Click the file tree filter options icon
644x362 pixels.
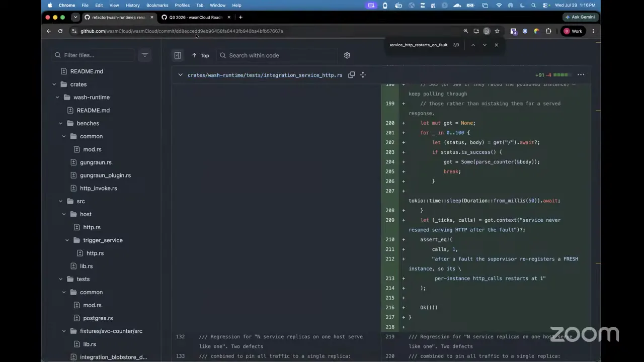pyautogui.click(x=145, y=55)
